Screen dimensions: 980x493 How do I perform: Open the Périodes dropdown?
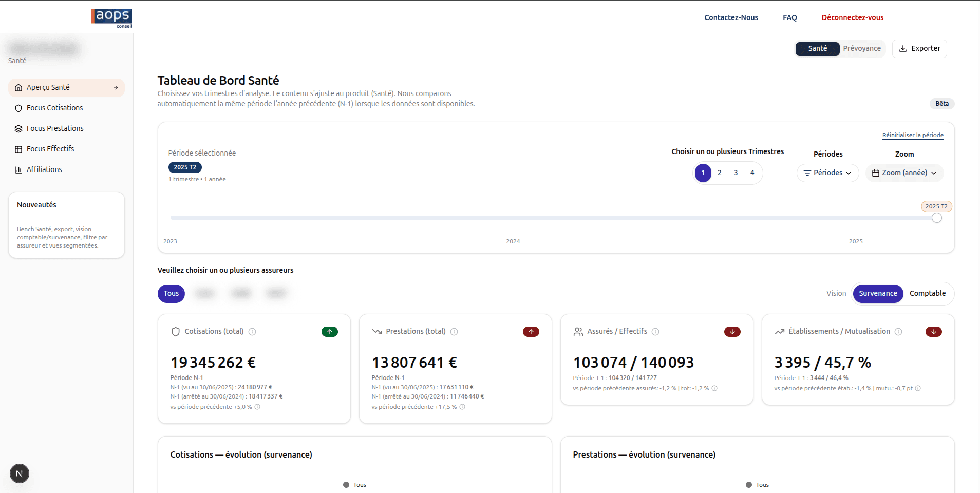(x=827, y=173)
